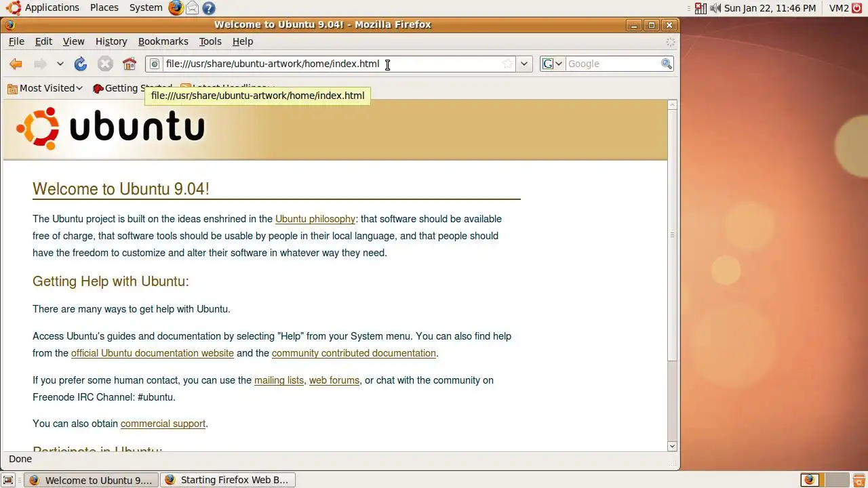Open the Bookmarks menu
868x488 pixels.
pyautogui.click(x=163, y=41)
